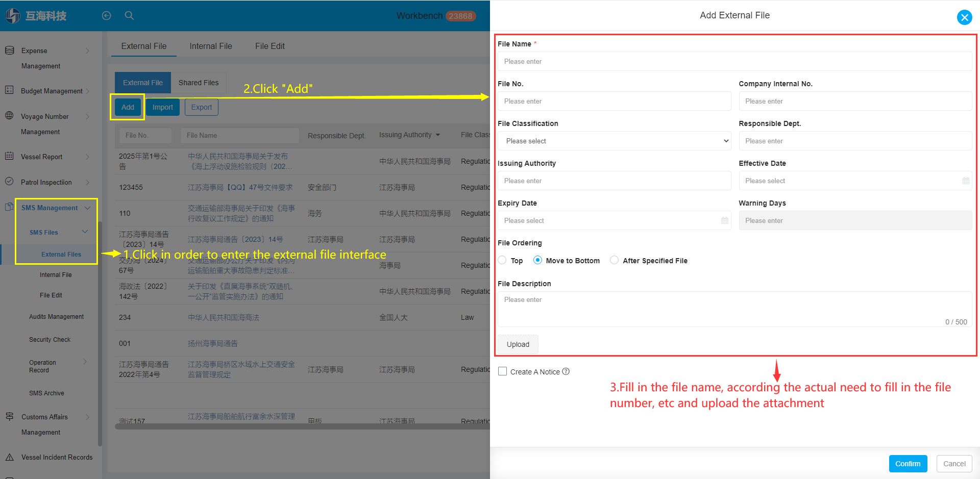The height and width of the screenshot is (479, 980).
Task: Click the Export button
Action: click(x=202, y=107)
